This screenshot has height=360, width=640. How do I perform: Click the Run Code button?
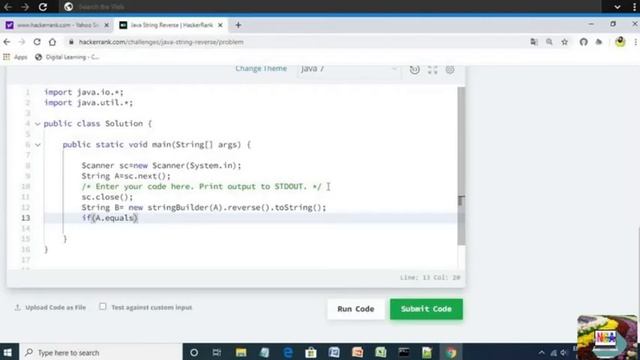click(x=356, y=309)
